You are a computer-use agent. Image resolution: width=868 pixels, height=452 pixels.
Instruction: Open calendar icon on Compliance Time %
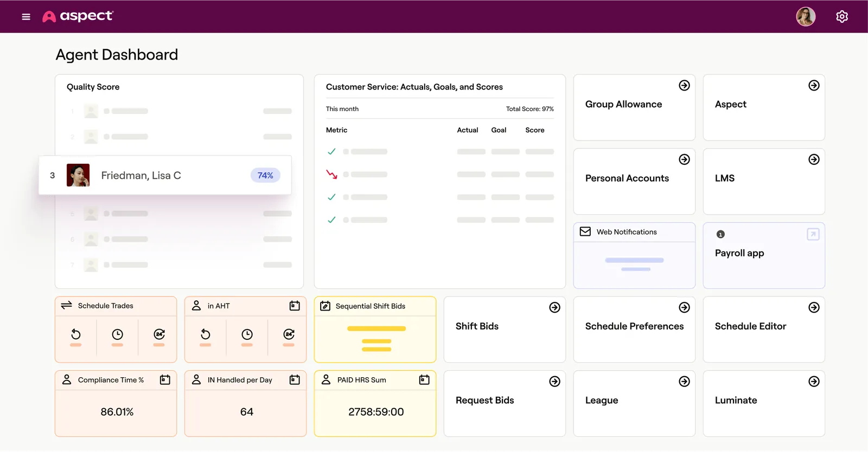click(x=165, y=380)
